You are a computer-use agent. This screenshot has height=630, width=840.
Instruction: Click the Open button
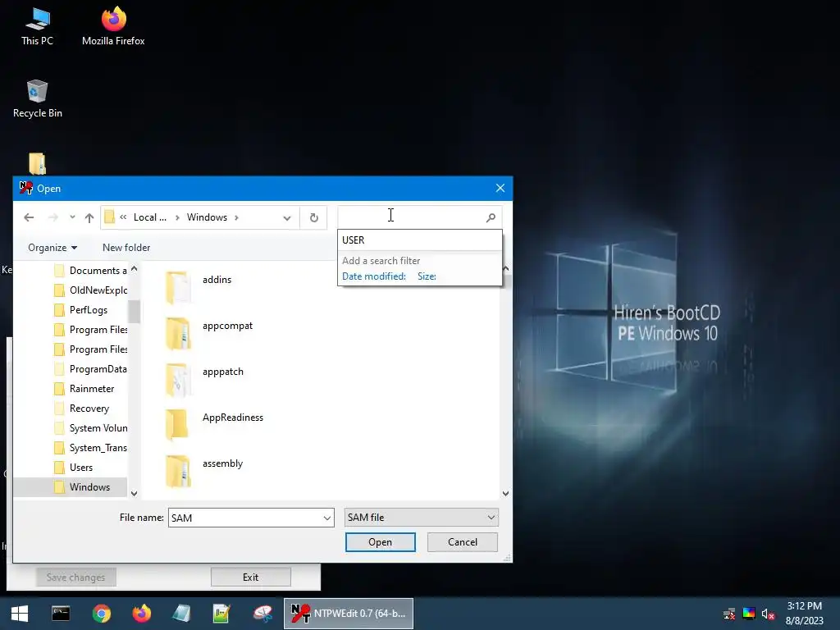point(381,542)
